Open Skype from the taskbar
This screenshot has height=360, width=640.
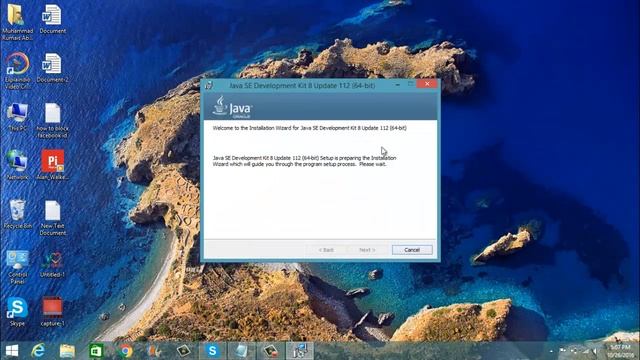coord(212,351)
